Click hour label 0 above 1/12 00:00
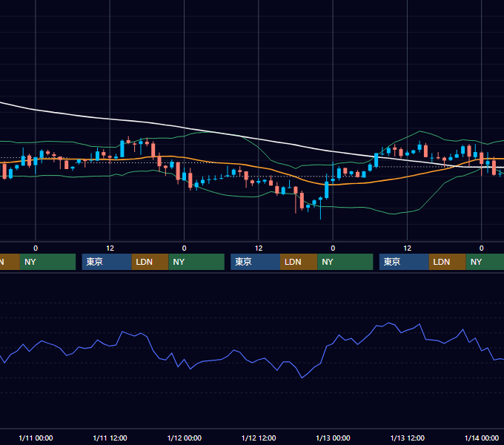Viewport: 504px width, 445px height. 184,248
